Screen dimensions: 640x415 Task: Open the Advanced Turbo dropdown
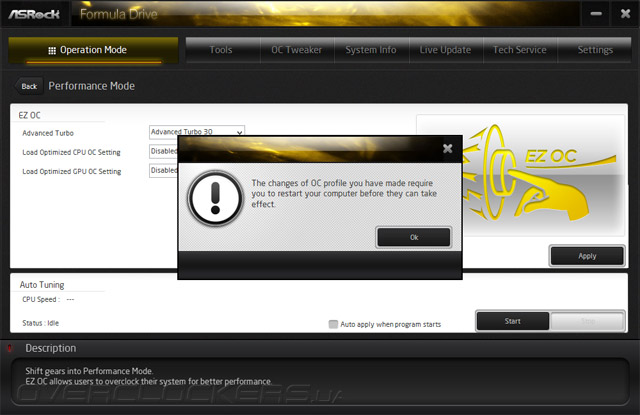pyautogui.click(x=197, y=131)
